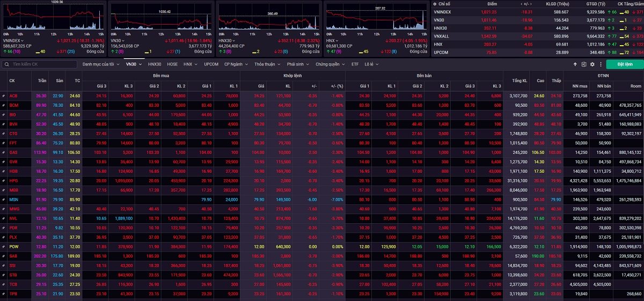Image resolution: width=644 pixels, height=301 pixels.
Task: Switch to the HNX30 board tab
Action: click(155, 64)
